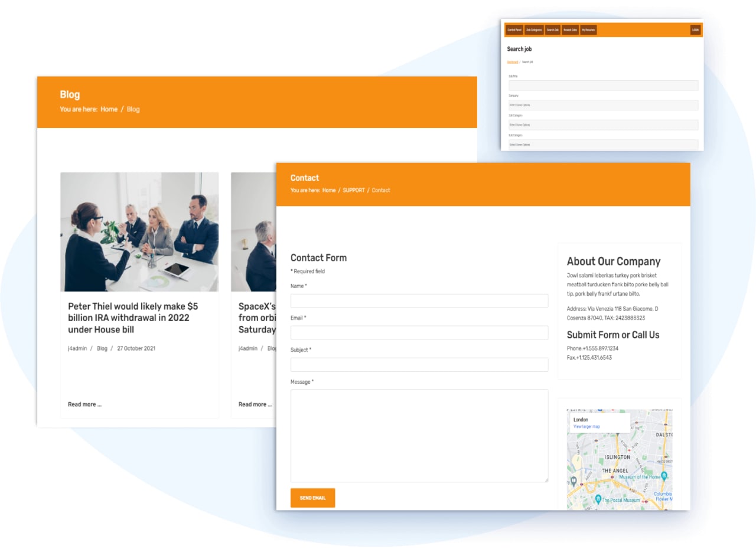This screenshot has width=756, height=549.
Task: Open My Resumes in Search job menu
Action: click(588, 30)
